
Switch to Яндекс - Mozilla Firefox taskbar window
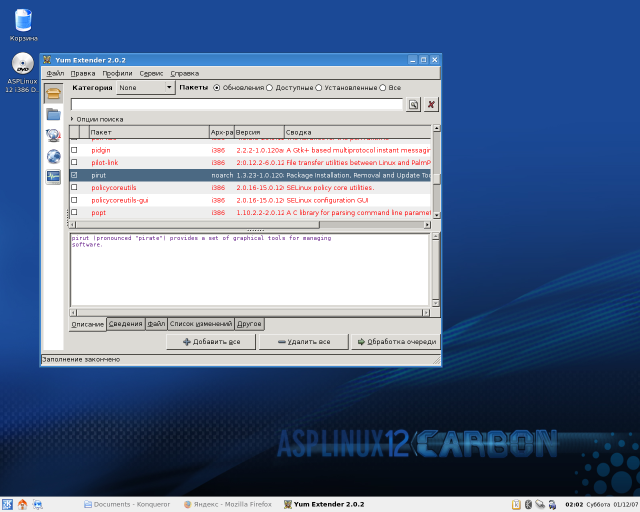[x=227, y=505]
